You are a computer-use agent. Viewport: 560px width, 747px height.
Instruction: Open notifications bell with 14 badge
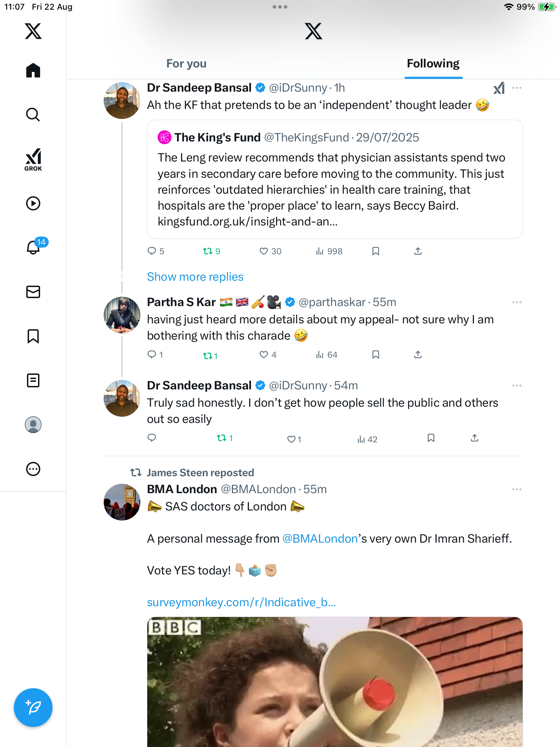click(x=34, y=247)
